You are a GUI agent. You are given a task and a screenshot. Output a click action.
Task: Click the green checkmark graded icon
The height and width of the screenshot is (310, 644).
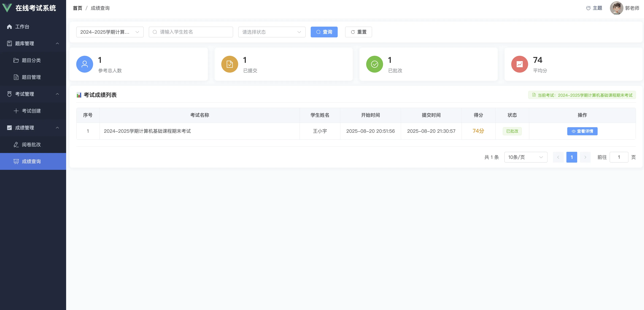(374, 64)
